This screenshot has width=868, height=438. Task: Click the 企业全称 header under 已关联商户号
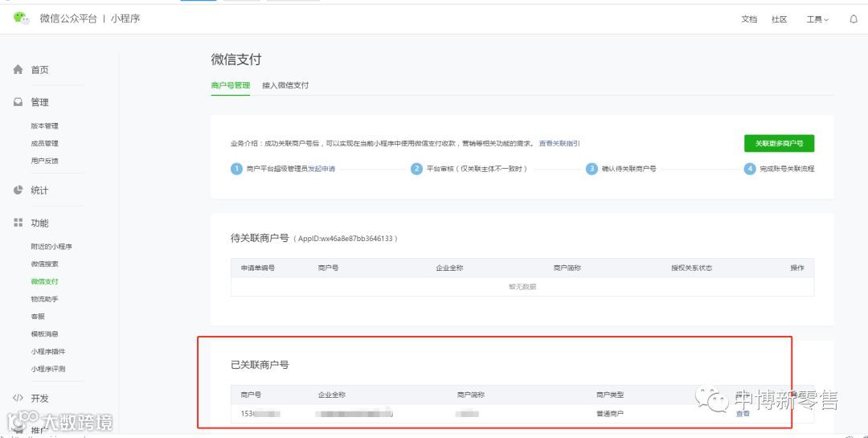(332, 395)
